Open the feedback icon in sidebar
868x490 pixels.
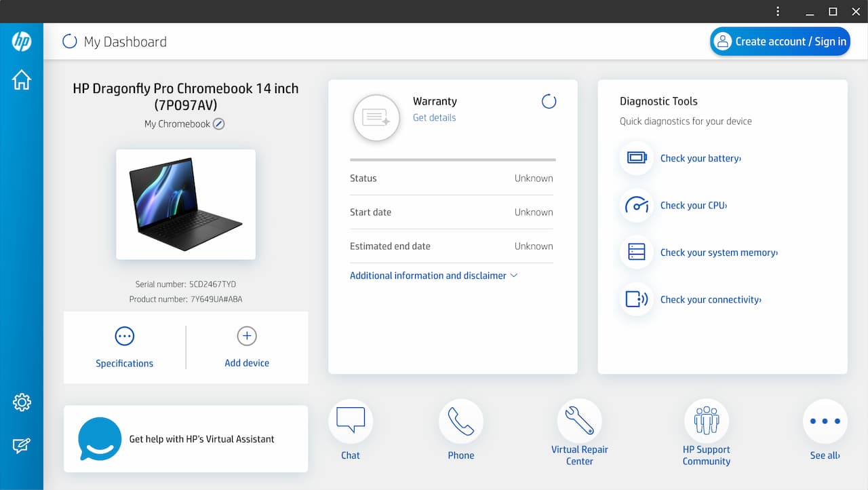[x=22, y=445]
